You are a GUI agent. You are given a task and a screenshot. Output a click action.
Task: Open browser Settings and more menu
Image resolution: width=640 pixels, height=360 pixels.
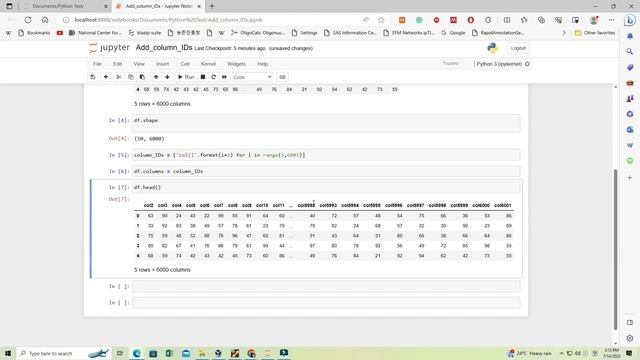(611, 20)
